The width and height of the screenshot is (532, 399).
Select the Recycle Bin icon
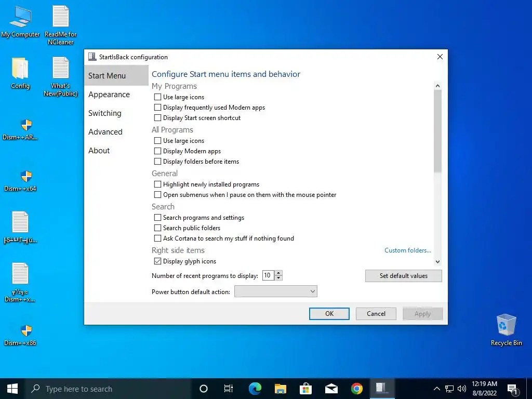pos(506,330)
